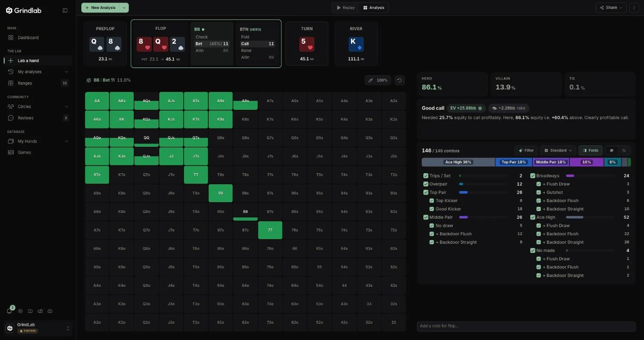Open the New Analysis dropdown arrow
The image size is (644, 340).
pyautogui.click(x=124, y=8)
